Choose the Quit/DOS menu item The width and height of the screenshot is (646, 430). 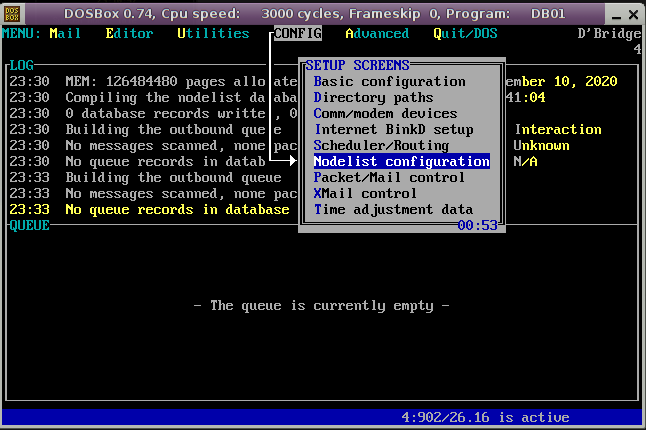click(x=465, y=33)
